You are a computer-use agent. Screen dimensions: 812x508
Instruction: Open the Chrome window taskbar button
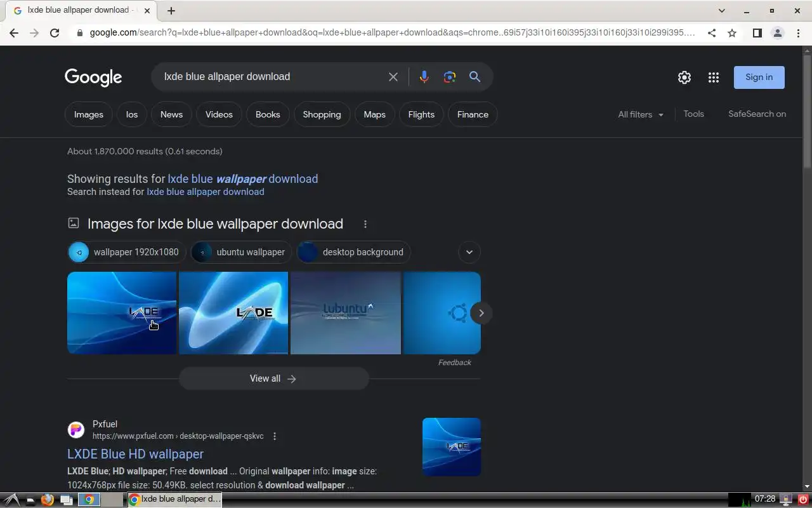[x=175, y=500]
